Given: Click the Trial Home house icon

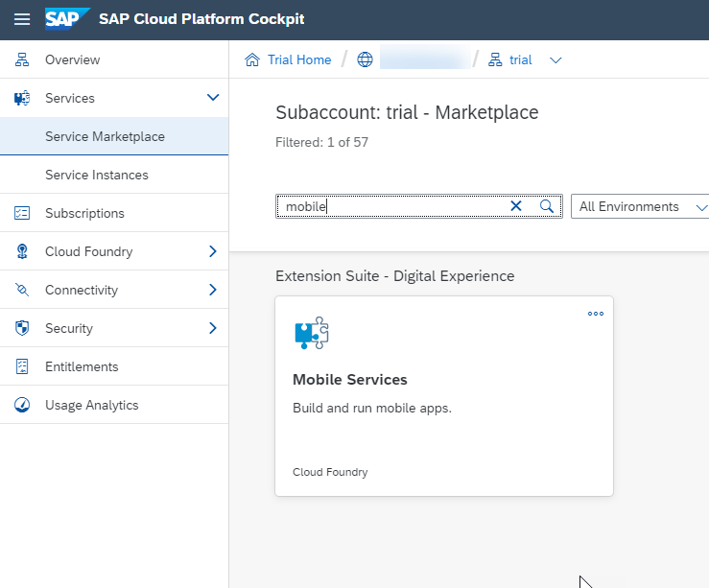Looking at the screenshot, I should pyautogui.click(x=252, y=59).
